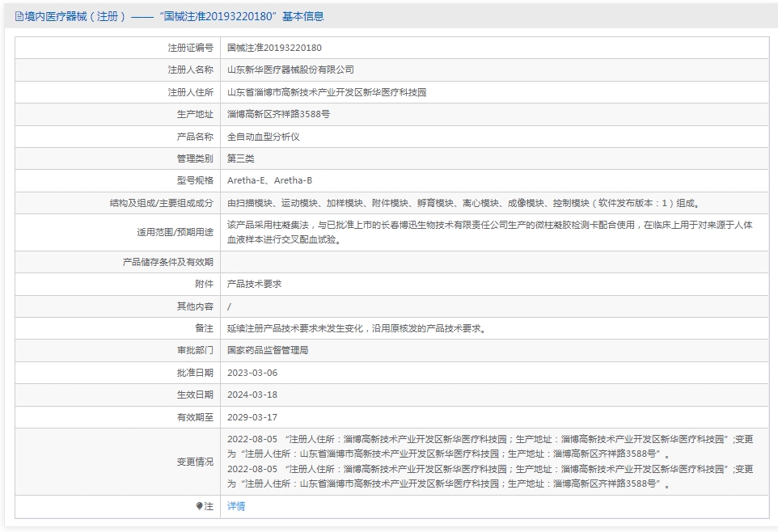Click the production address 淄博高新区齐祥路3588号
Viewport: 778px width, 532px height.
[x=279, y=114]
